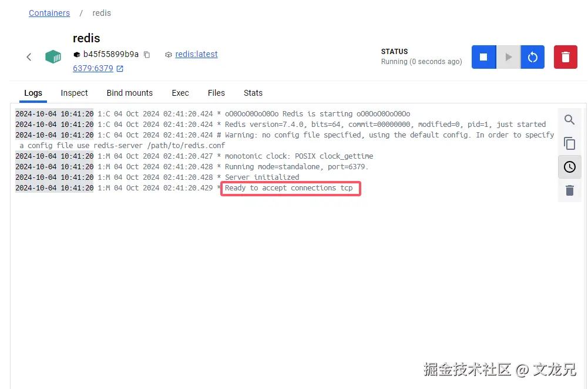The height and width of the screenshot is (389, 588).
Task: Click the 'monotonic clock: POSIX clock_gettime' line
Action: point(194,156)
